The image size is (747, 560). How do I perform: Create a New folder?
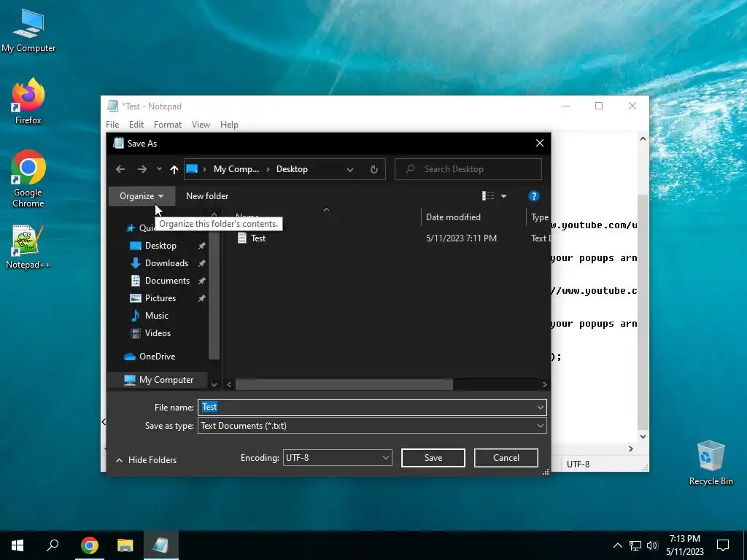(x=206, y=196)
